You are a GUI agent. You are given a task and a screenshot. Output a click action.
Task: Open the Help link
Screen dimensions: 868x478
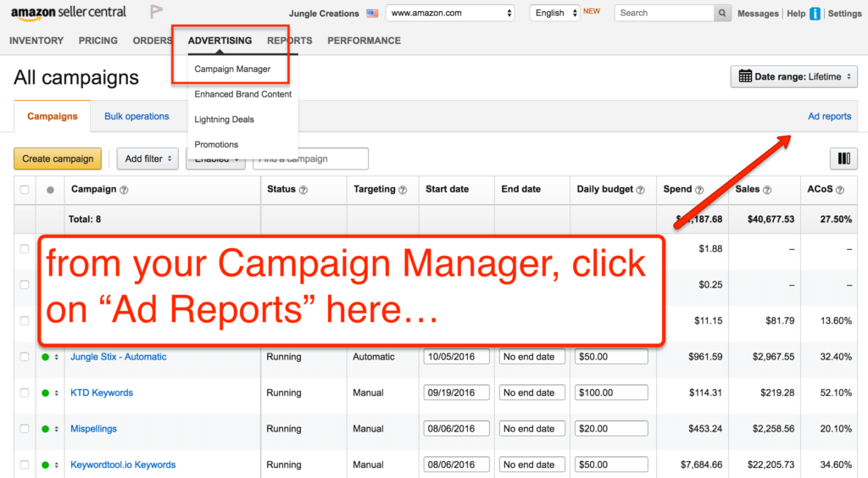coord(796,14)
